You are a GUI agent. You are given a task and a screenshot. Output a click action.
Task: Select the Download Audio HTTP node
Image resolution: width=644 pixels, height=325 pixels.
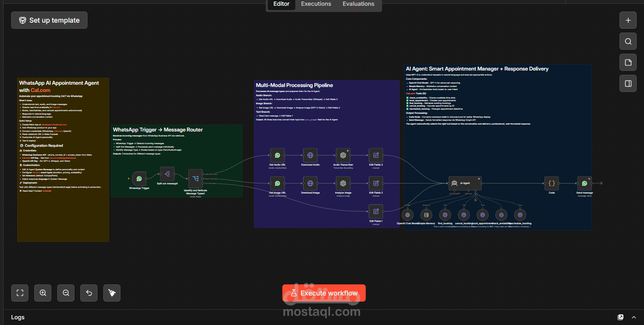[310, 155]
